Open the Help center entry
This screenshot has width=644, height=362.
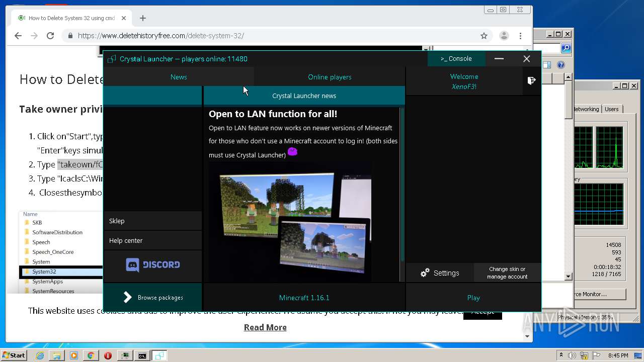coord(152,240)
